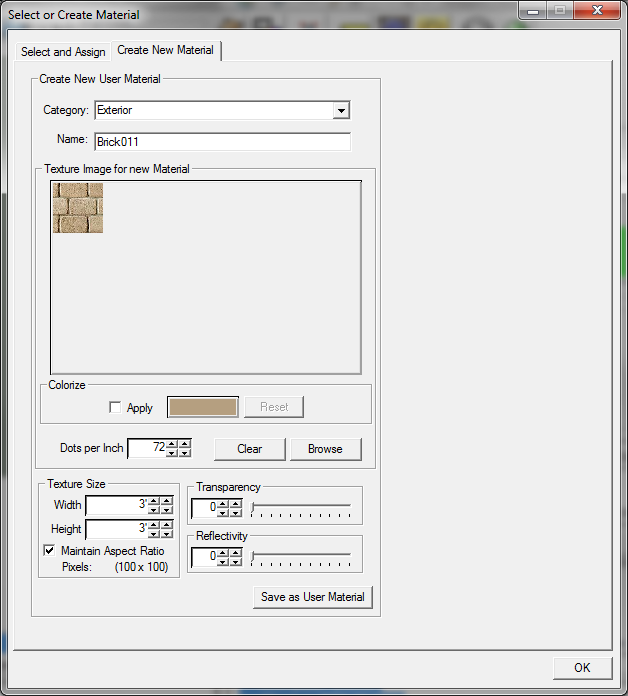The image size is (628, 696).
Task: Save the texture as User Material
Action: (313, 597)
